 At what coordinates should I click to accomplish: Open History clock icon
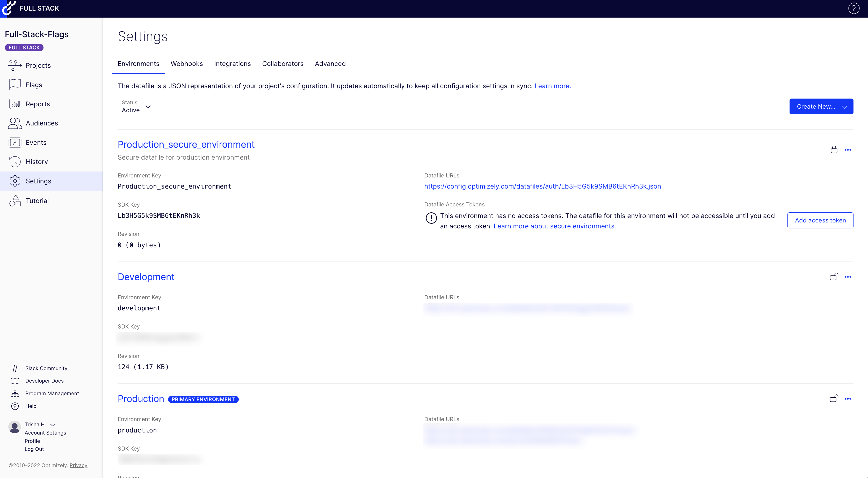(15, 162)
